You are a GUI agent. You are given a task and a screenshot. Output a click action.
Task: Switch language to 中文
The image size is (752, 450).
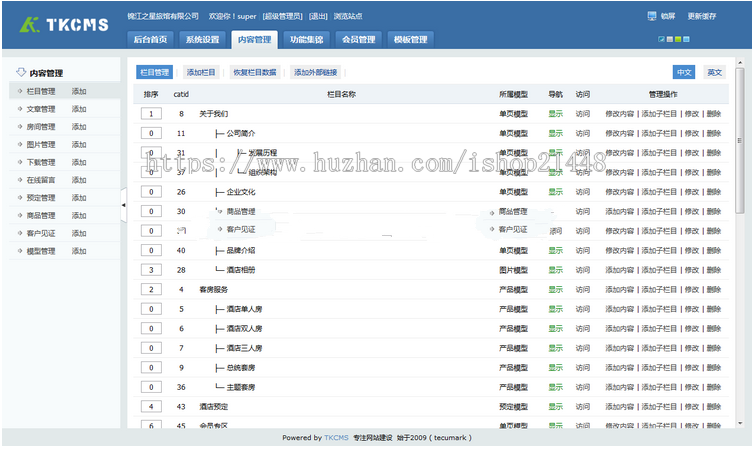[x=684, y=72]
